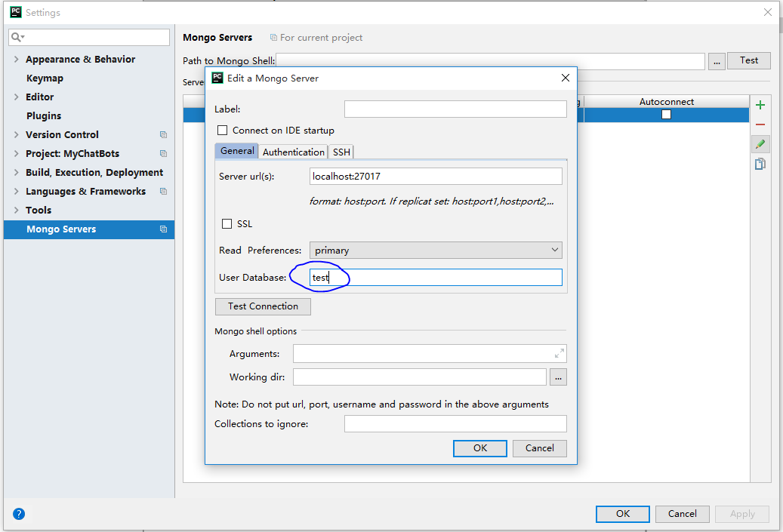Click the Arguments input field

click(430, 353)
